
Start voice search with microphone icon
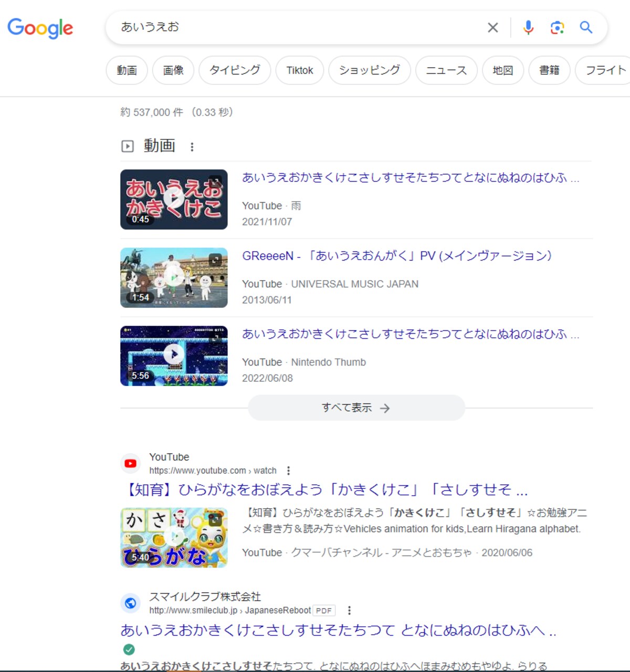(x=528, y=27)
